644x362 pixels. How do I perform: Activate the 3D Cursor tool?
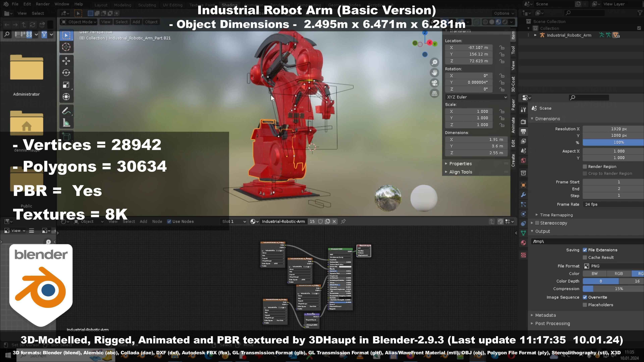tap(66, 47)
